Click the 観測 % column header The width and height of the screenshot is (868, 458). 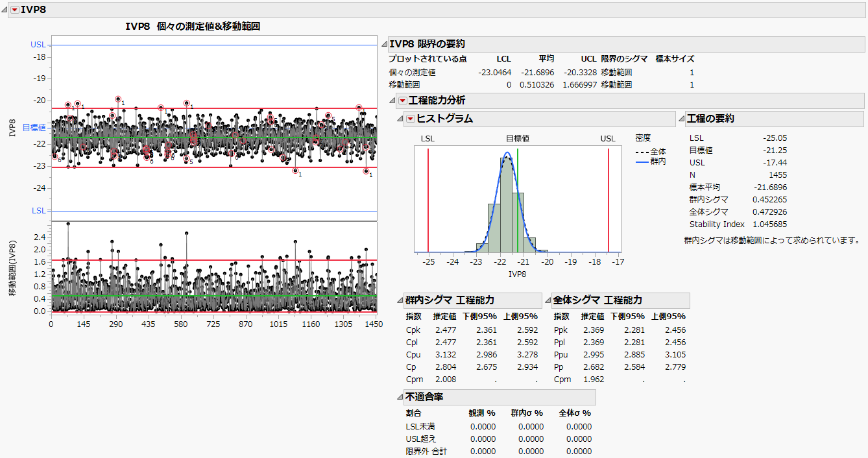pyautogui.click(x=481, y=413)
